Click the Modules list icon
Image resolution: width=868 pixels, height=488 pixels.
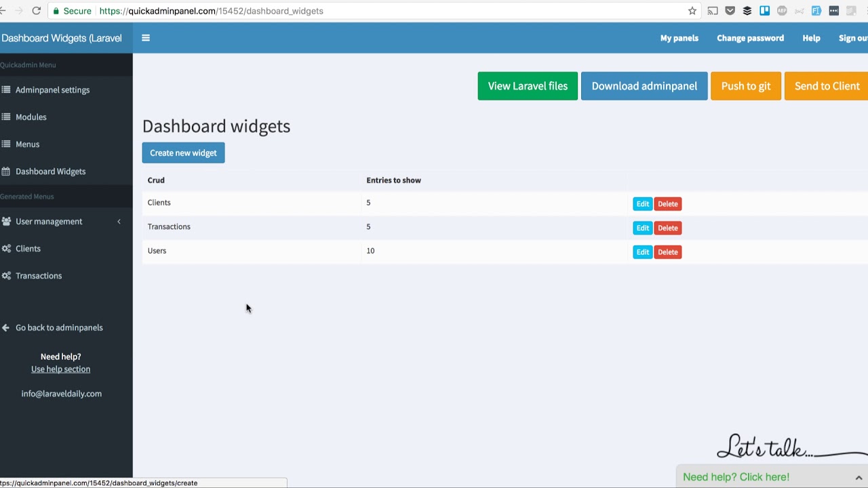pos(5,117)
